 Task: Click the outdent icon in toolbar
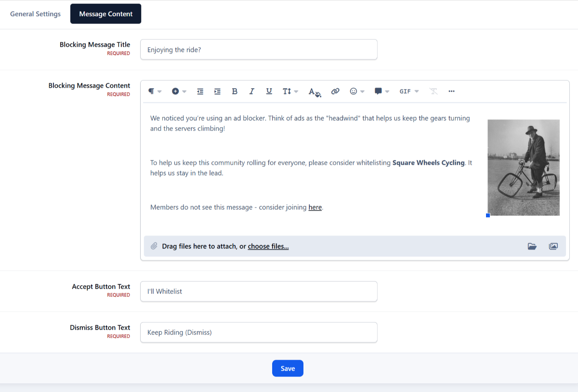200,91
